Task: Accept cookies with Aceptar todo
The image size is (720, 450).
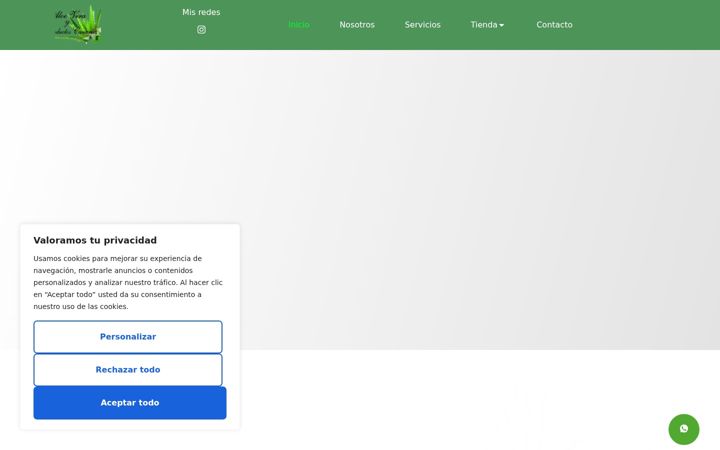Action: pyautogui.click(x=130, y=403)
